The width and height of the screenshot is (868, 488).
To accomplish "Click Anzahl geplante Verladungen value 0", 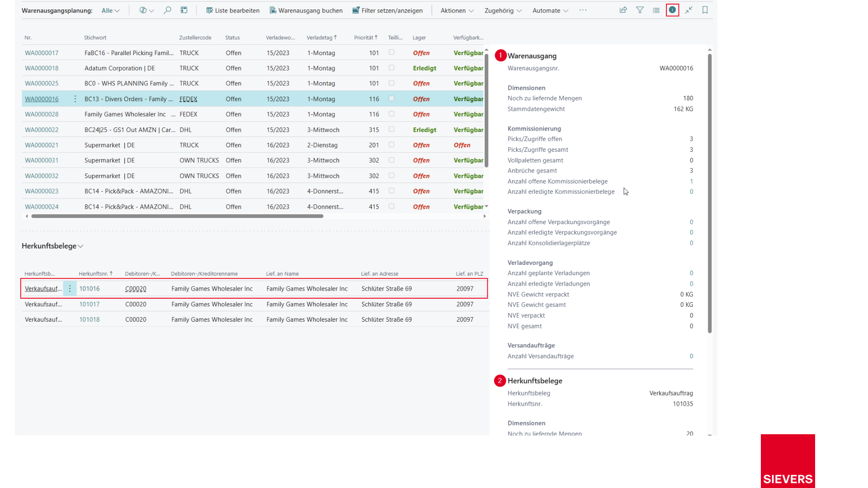I will coord(691,273).
